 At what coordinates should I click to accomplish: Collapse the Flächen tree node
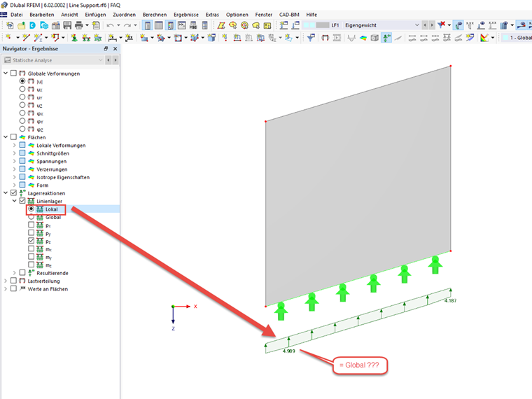(6, 136)
